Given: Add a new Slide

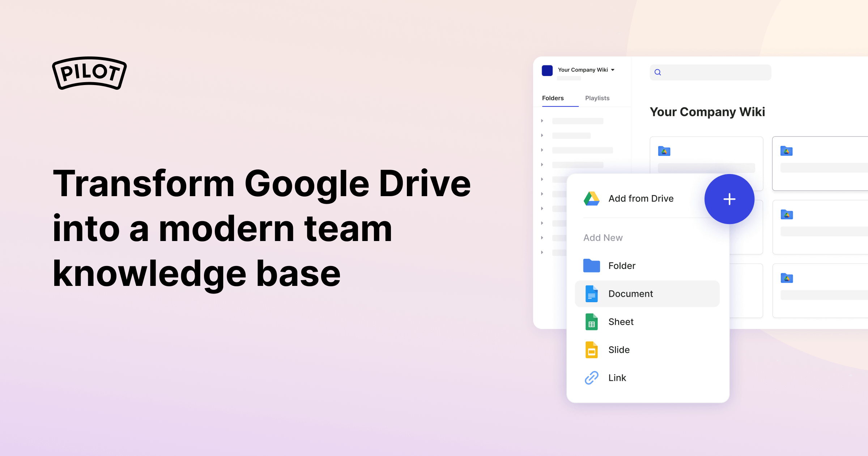Looking at the screenshot, I should point(647,350).
